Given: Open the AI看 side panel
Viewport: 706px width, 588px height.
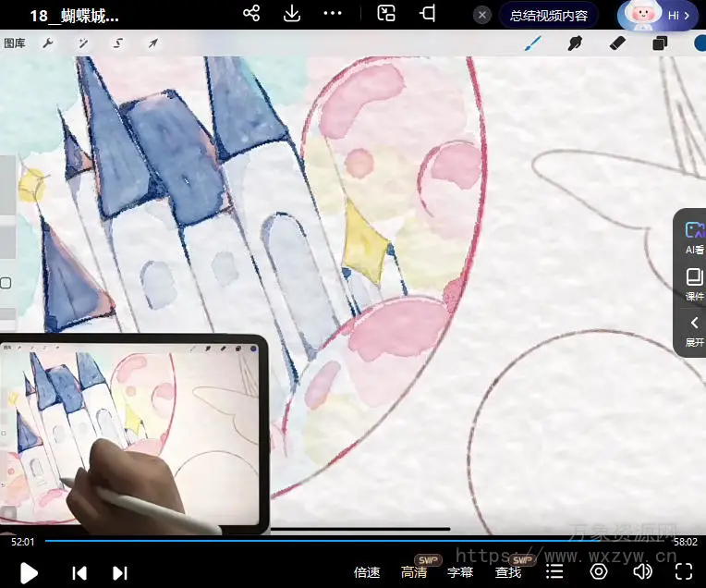Looking at the screenshot, I should click(694, 238).
